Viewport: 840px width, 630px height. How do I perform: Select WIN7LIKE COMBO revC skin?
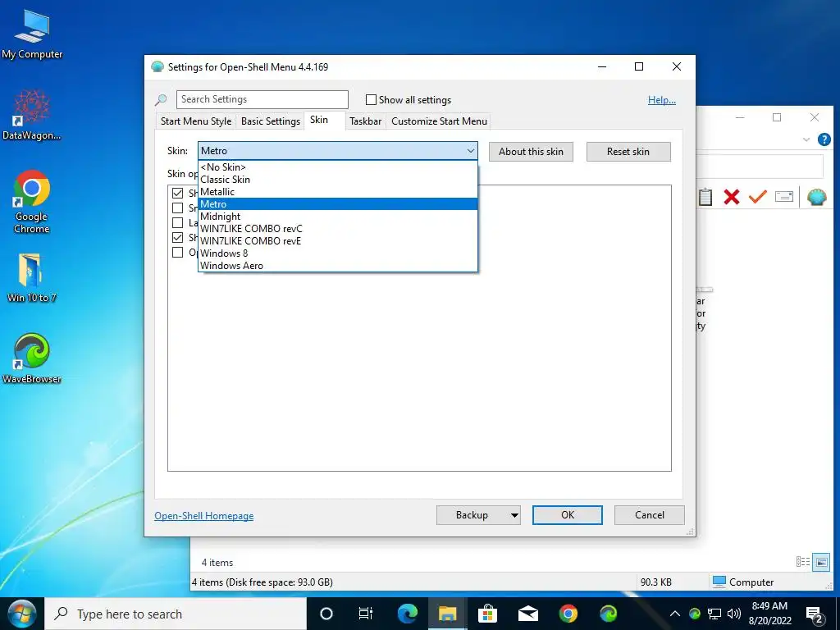[x=337, y=229]
